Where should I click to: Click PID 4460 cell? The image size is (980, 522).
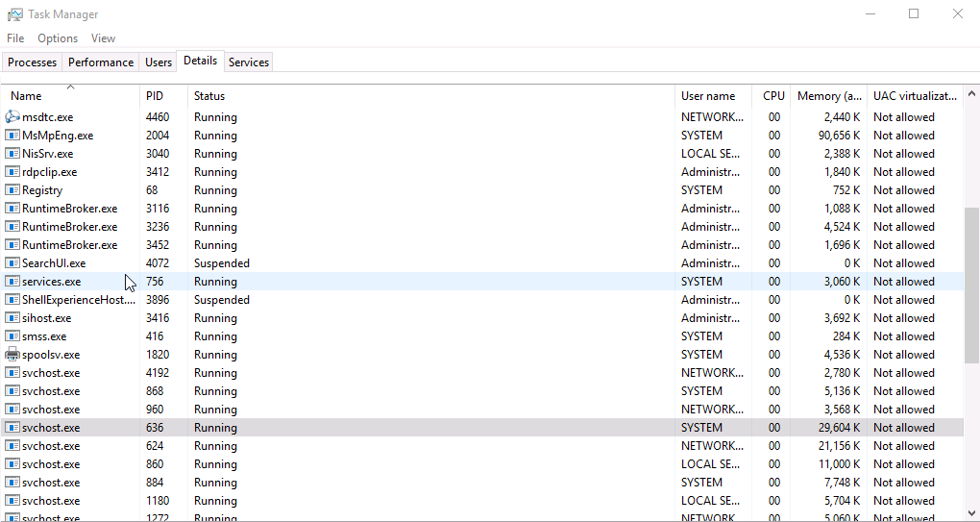158,117
